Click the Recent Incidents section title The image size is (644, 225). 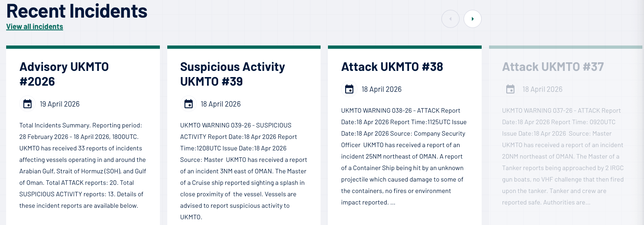point(77,11)
